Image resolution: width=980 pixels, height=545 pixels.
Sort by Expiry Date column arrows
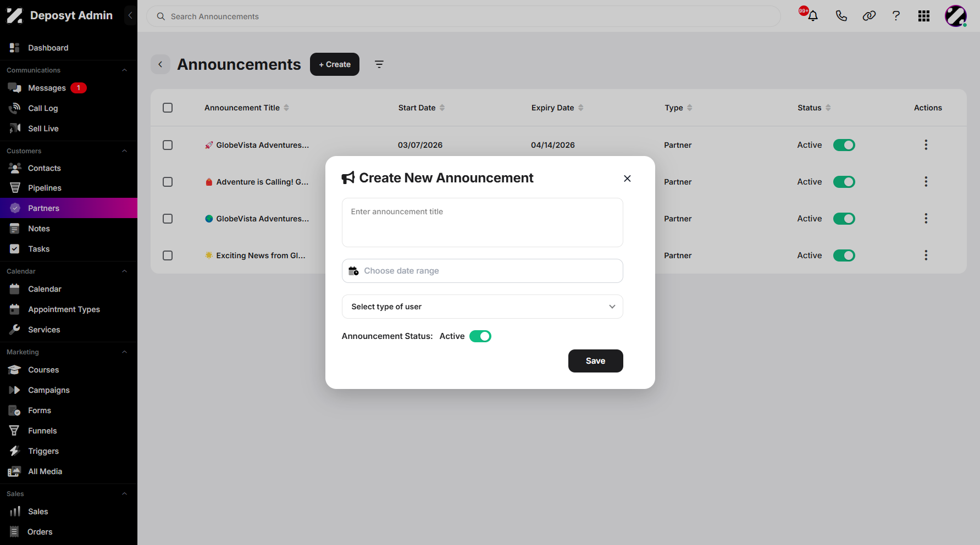tap(581, 108)
